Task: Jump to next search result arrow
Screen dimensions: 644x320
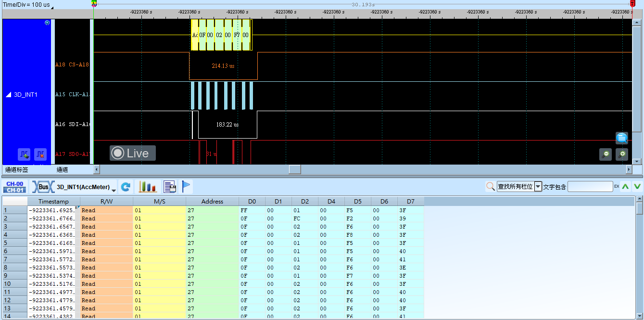Action: (637, 186)
